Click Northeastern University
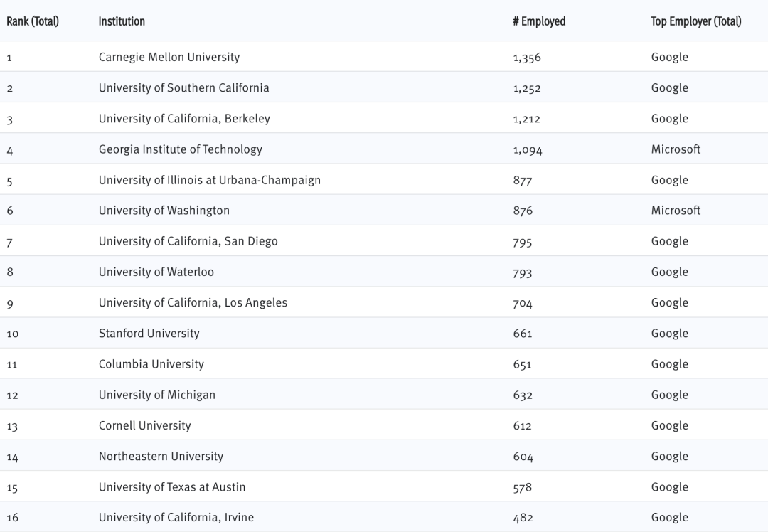The image size is (768, 532). pos(161,457)
